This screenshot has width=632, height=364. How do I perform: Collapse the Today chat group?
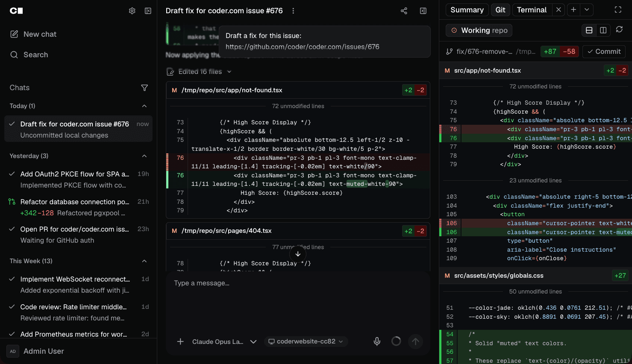pos(144,106)
